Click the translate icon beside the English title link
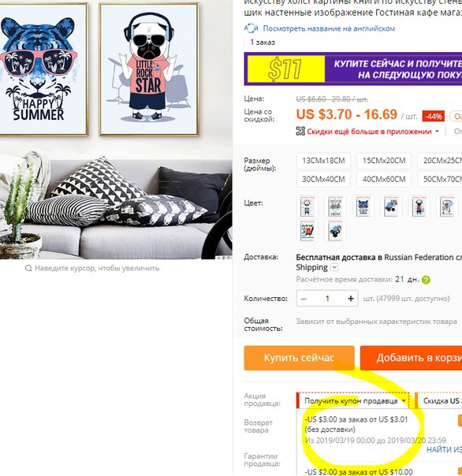Image resolution: width=462 pixels, height=476 pixels. click(251, 28)
